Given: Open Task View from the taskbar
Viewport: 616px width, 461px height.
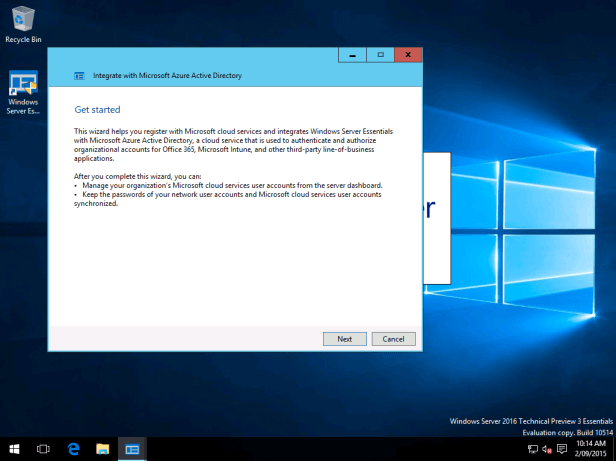Looking at the screenshot, I should [x=43, y=449].
